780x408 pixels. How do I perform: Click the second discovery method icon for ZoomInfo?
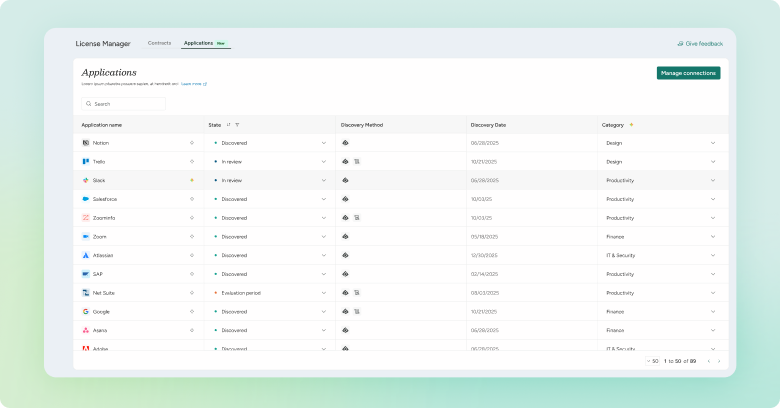[357, 218]
